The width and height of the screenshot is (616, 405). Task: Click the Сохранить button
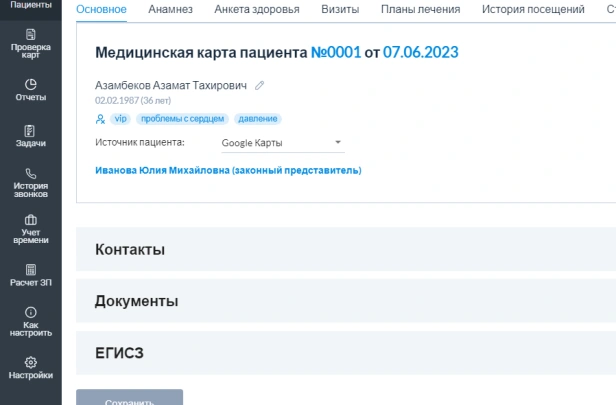[x=129, y=398]
